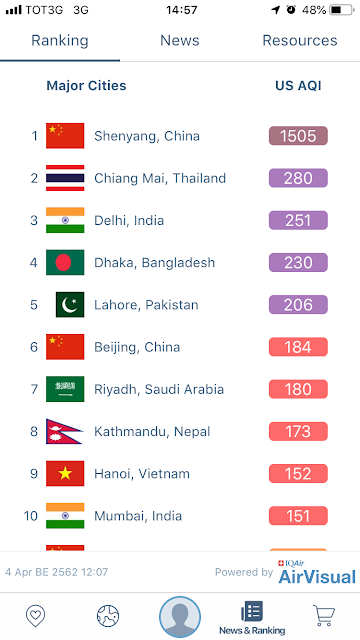Tap the Pakistan flag icon

[x=70, y=304]
